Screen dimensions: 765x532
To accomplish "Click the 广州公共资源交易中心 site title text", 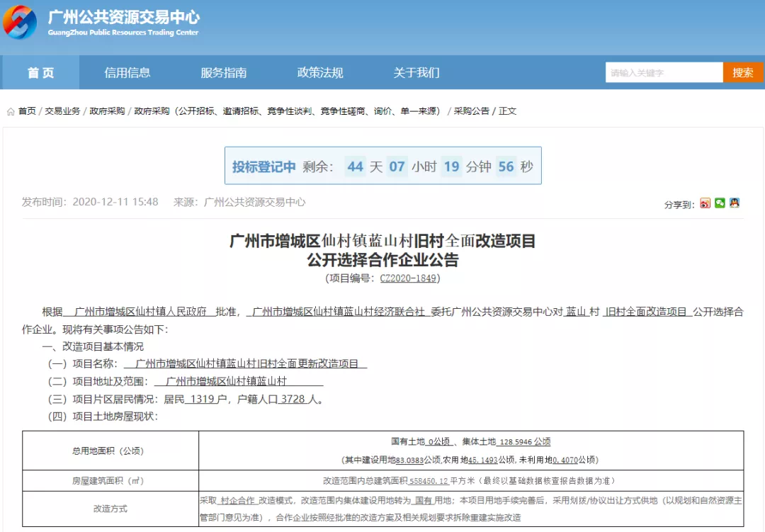I will [123, 17].
